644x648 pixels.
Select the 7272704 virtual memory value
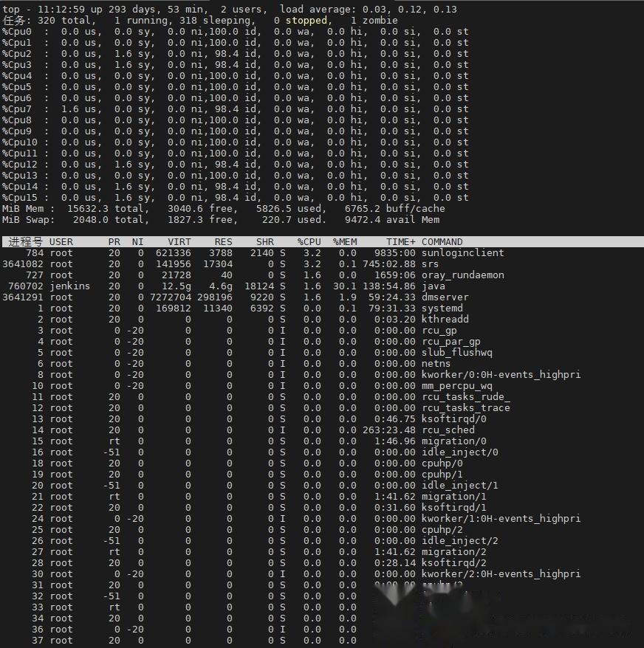pos(171,297)
